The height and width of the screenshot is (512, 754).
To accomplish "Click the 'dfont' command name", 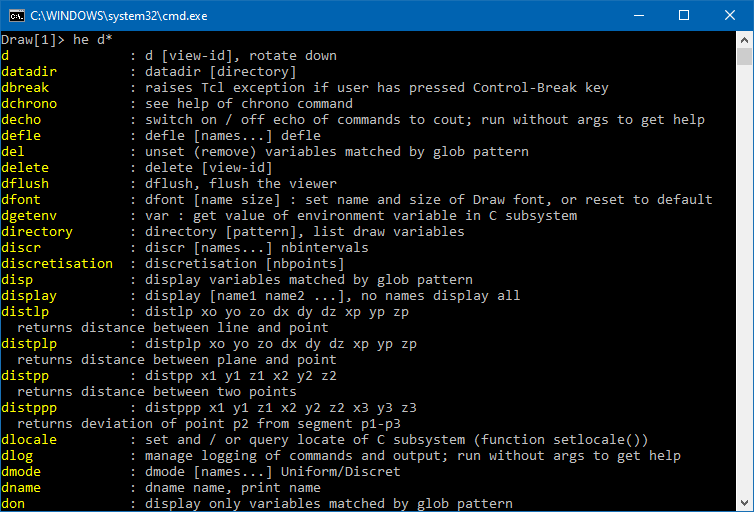I will (22, 200).
